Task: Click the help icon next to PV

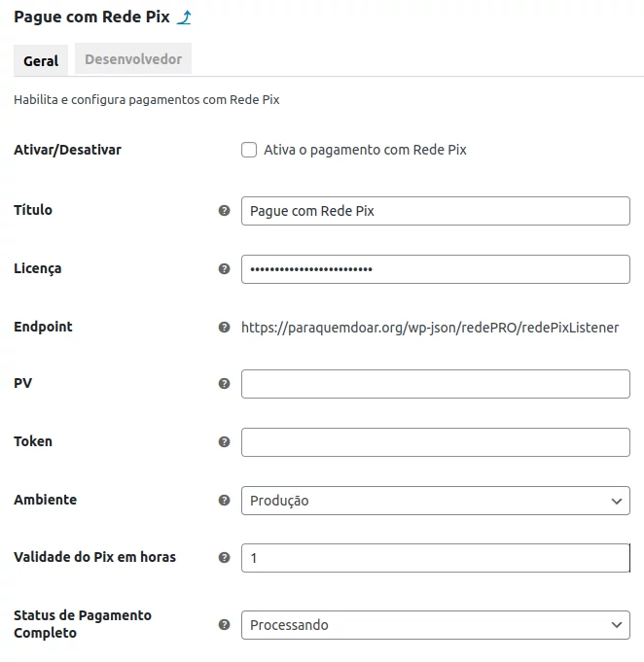Action: click(x=225, y=384)
